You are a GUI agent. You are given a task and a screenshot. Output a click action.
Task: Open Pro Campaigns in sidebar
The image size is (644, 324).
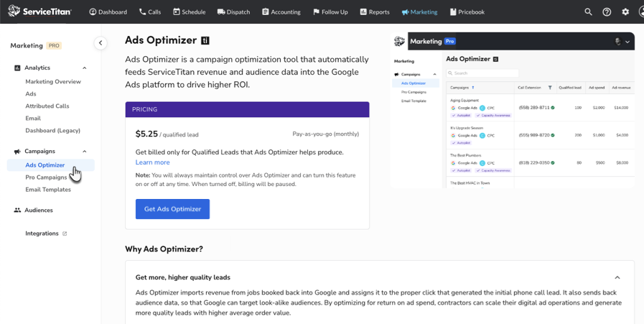pos(46,177)
